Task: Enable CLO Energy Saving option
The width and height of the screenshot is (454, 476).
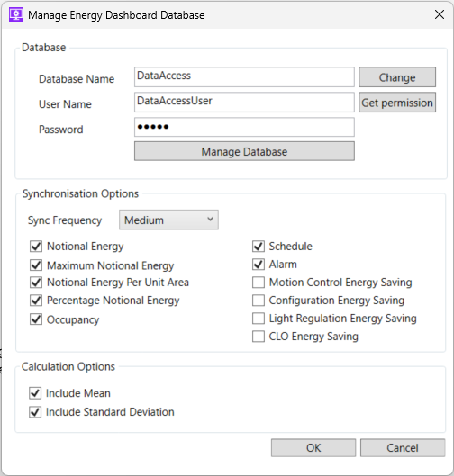Action: tap(259, 337)
